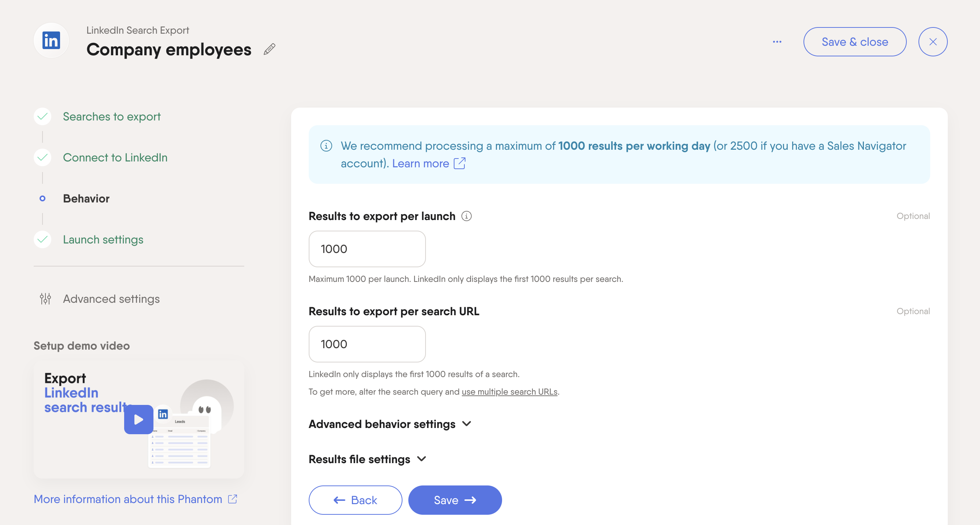Click the Maximum 1000 per launch hint text

point(466,279)
